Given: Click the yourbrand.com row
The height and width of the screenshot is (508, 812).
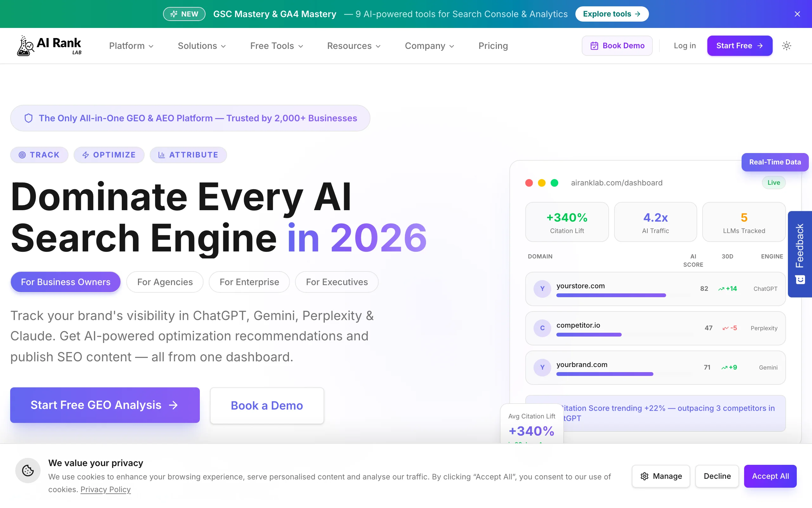Looking at the screenshot, I should coord(655,368).
